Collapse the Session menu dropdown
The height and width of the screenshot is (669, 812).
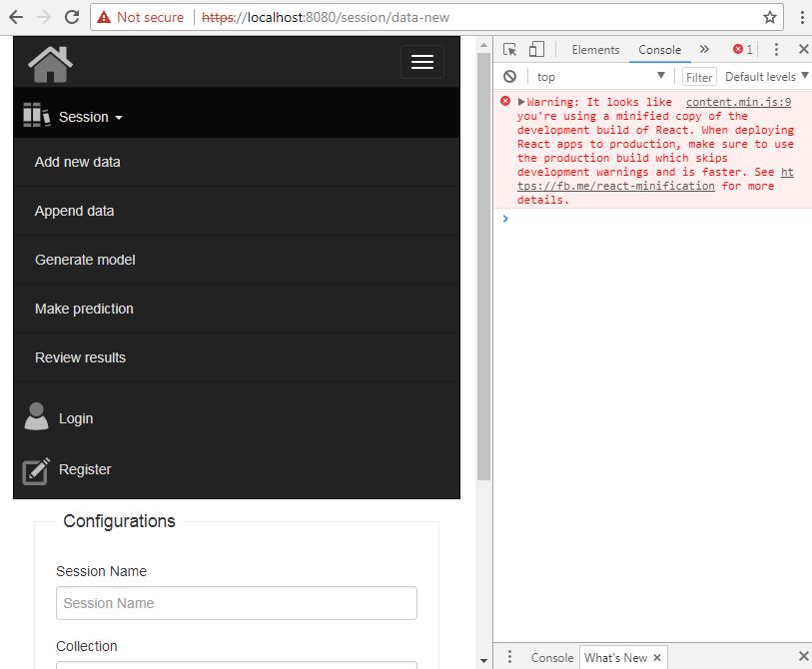click(83, 115)
